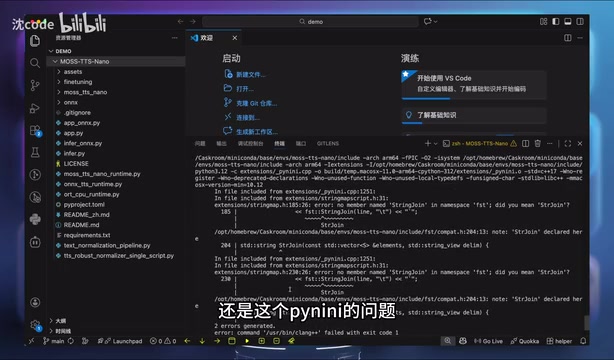Split the terminal pane

pos(526,143)
